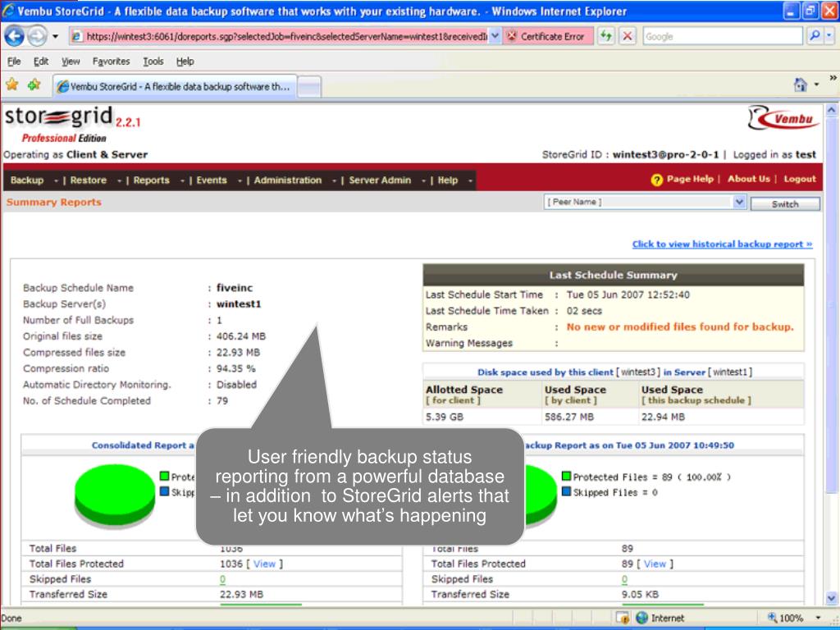Screen dimensions: 840x630
Task: Click View link for 89 protected files
Action: (655, 564)
